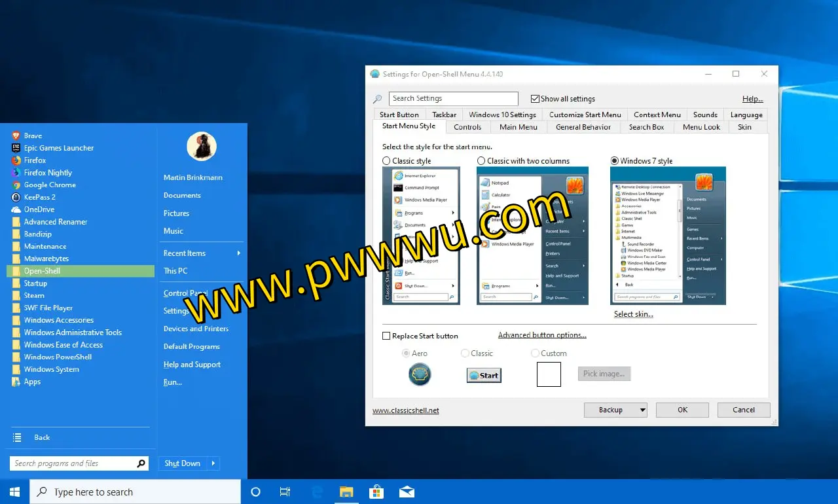Click the Search Settings input field

pyautogui.click(x=453, y=99)
